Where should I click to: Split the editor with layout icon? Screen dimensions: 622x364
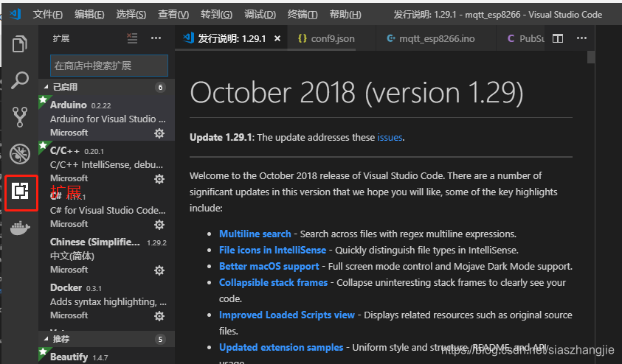click(x=558, y=38)
